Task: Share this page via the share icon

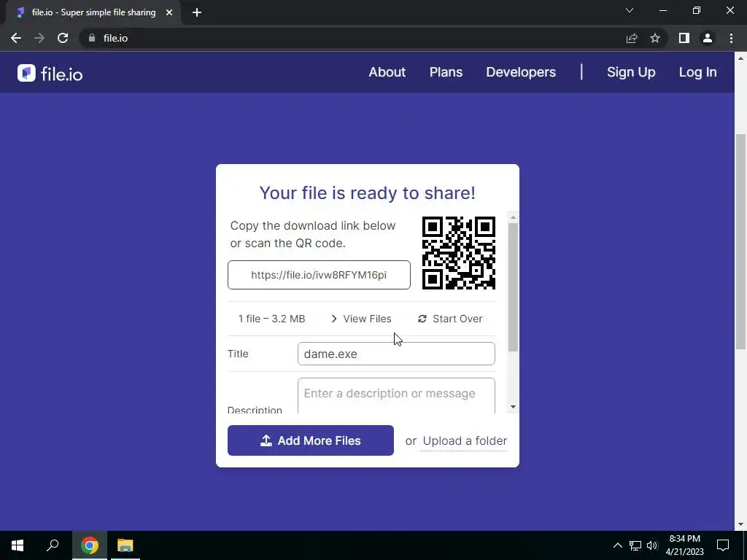Action: 632,38
